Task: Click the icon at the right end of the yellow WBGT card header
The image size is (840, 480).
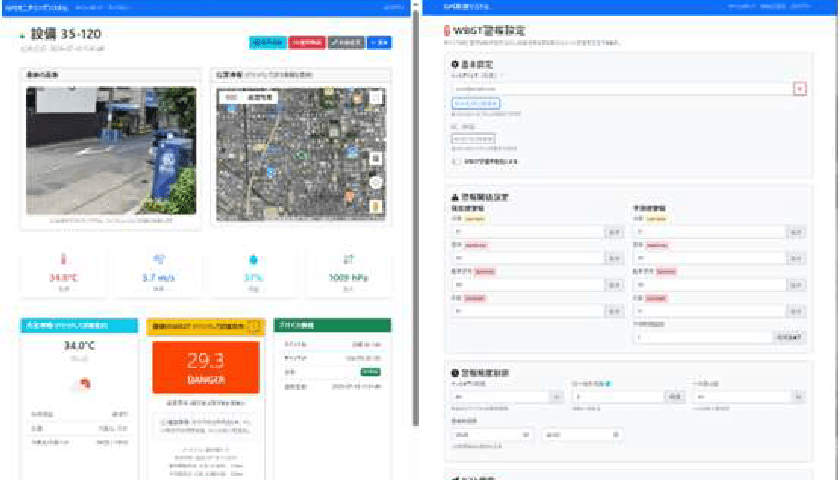Action: (x=254, y=326)
